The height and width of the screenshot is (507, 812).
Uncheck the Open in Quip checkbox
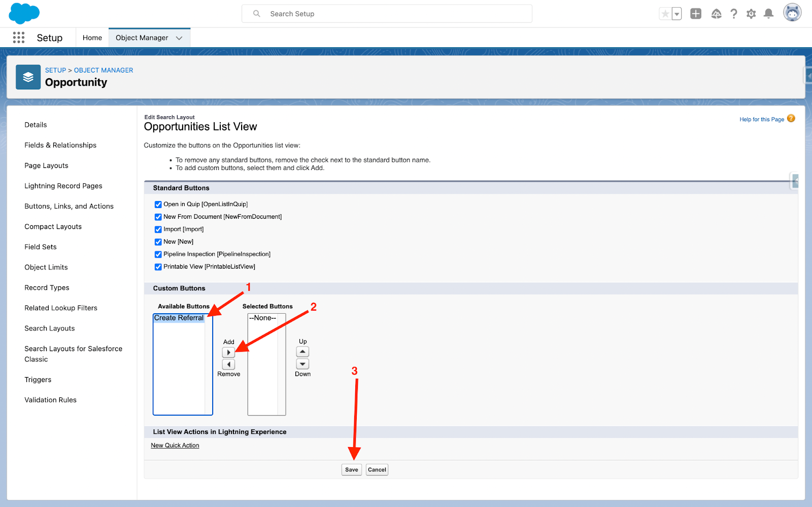point(158,205)
